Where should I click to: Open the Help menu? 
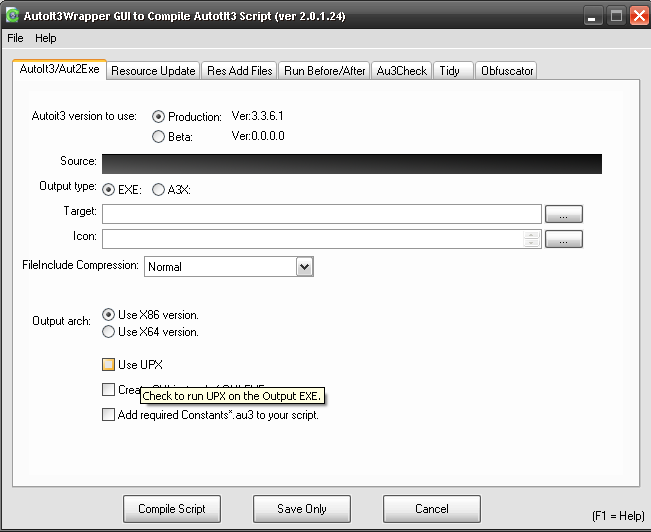[46, 38]
